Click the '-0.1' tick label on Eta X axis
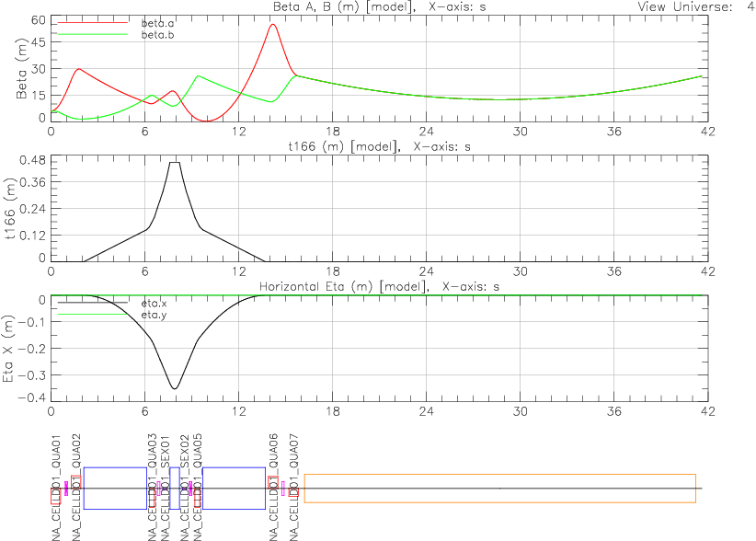 [x=32, y=322]
